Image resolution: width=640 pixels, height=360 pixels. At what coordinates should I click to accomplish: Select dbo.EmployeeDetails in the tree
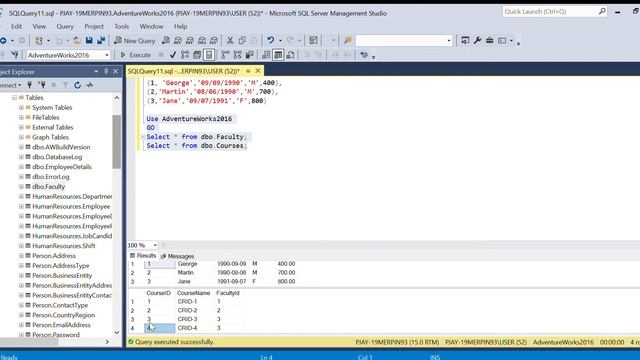62,167
